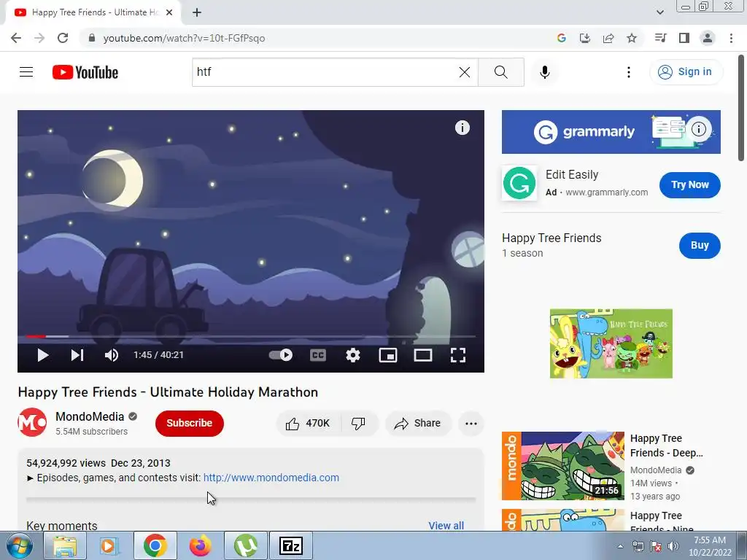Open Google icon in address bar
747x560 pixels.
[x=562, y=38]
